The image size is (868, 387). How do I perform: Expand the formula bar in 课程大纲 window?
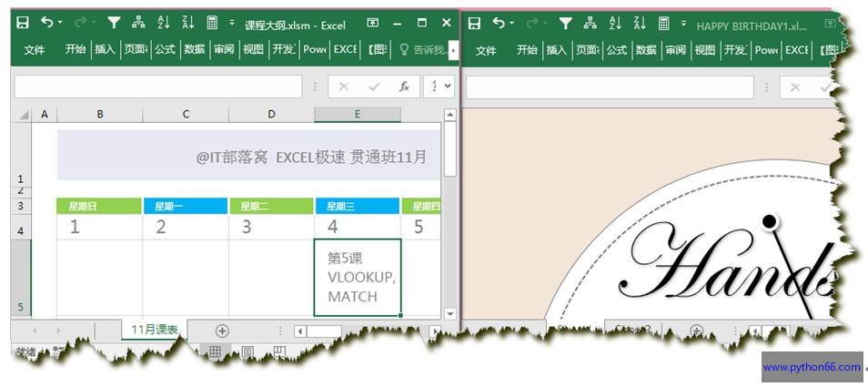coord(448,87)
